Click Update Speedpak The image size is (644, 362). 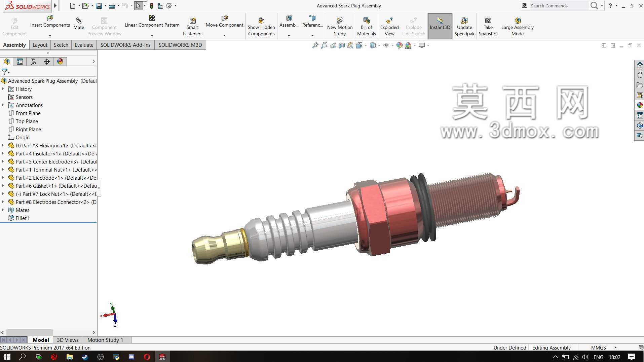[464, 27]
